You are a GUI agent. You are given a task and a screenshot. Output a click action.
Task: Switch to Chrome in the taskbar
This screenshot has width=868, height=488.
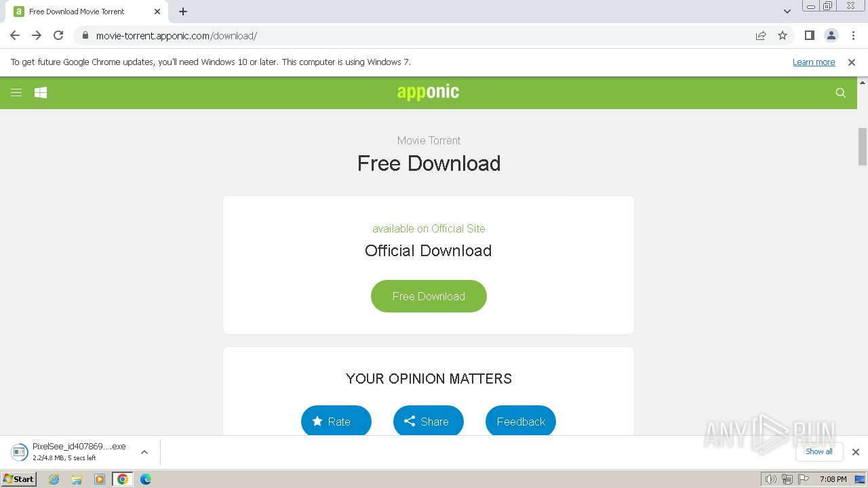coord(123,479)
